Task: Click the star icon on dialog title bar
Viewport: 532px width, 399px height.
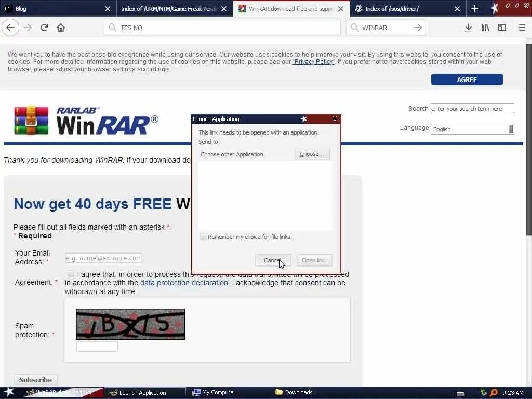Action: point(303,119)
